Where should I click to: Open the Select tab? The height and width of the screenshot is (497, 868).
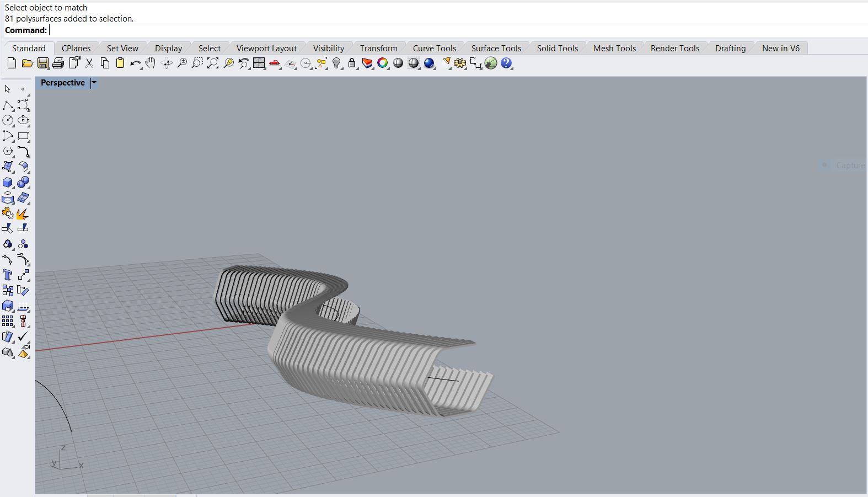tap(210, 48)
